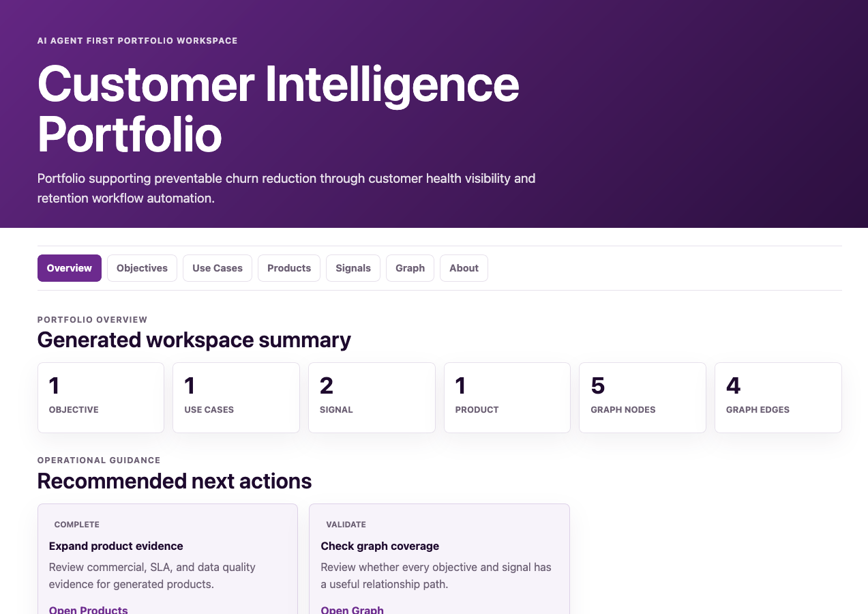Go to the Products tab
Viewport: 868px width, 614px height.
click(289, 268)
